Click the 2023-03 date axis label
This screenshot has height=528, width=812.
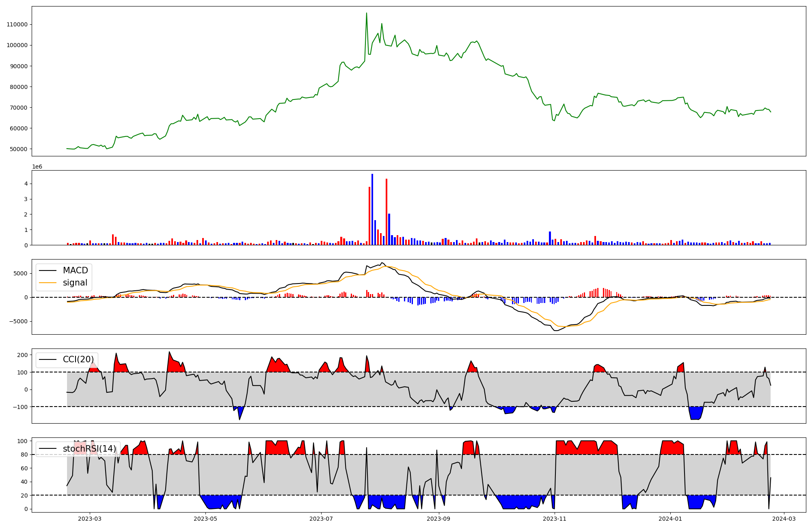click(x=90, y=519)
